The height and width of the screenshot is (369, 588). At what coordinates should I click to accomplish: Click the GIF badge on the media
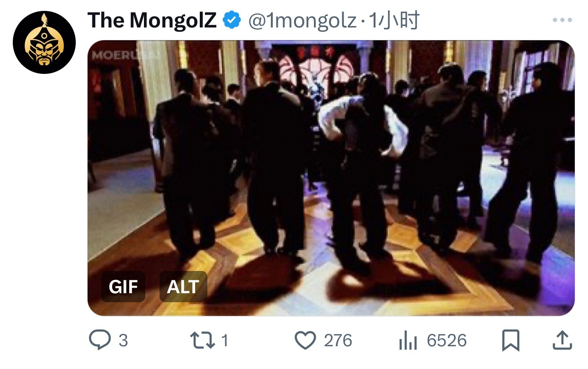(123, 287)
